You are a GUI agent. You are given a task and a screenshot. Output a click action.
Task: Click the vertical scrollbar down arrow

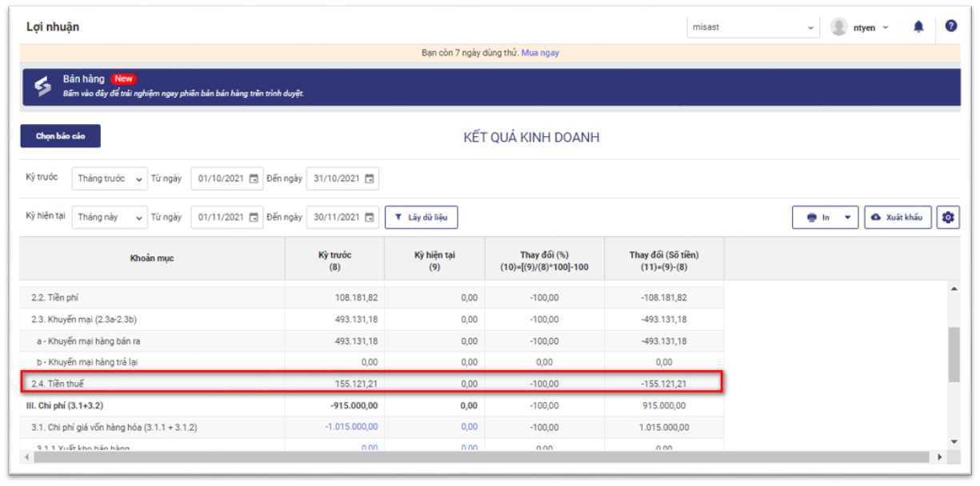coord(954,441)
